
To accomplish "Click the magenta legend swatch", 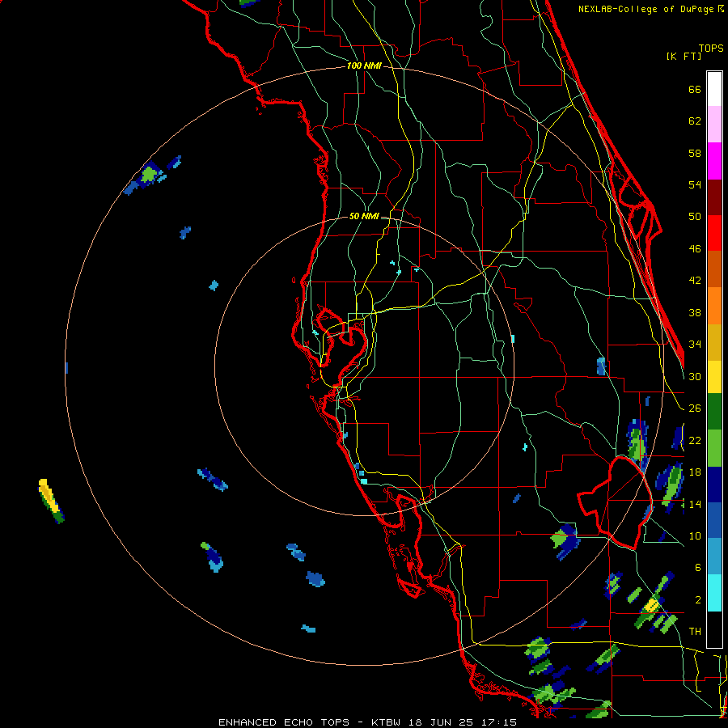I will point(714,161).
